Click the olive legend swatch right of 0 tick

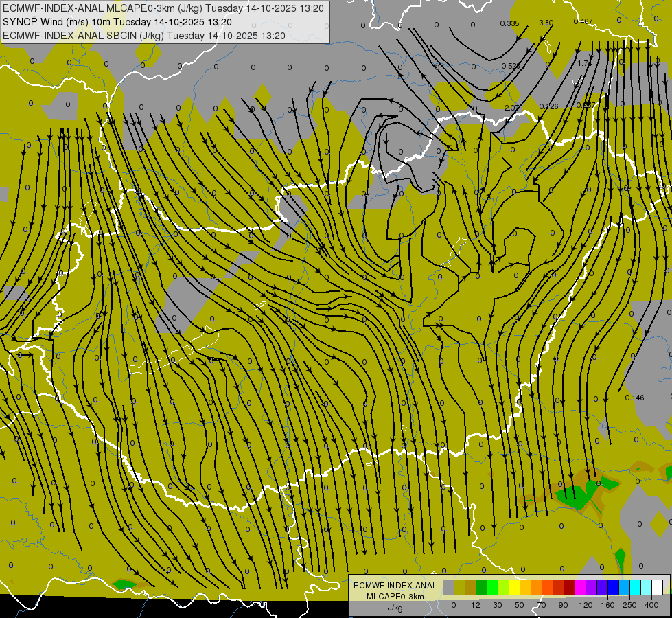[459, 587]
